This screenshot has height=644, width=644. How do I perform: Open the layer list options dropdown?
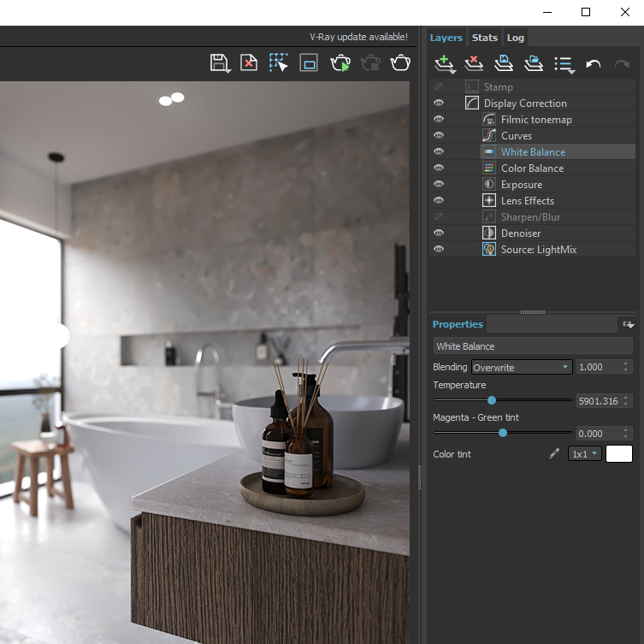[x=563, y=64]
